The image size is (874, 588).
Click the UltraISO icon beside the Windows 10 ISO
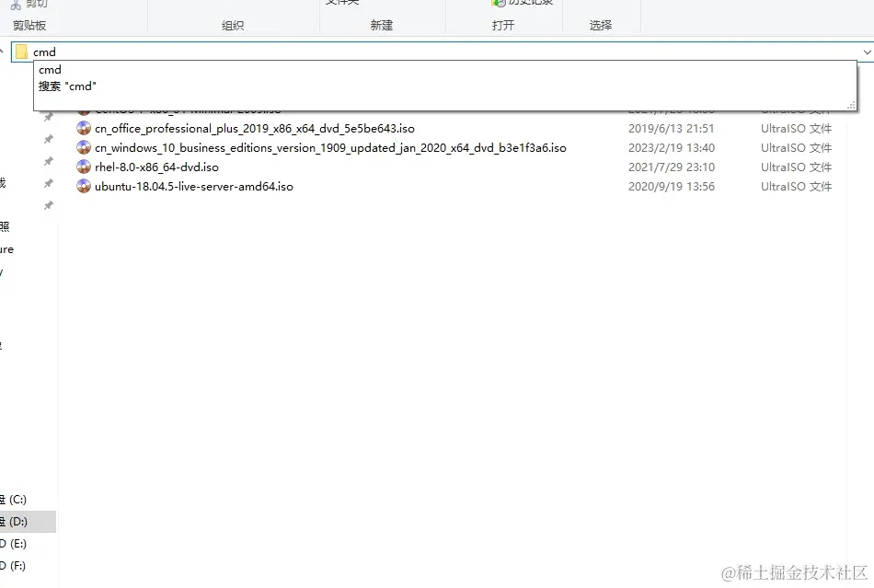point(85,147)
